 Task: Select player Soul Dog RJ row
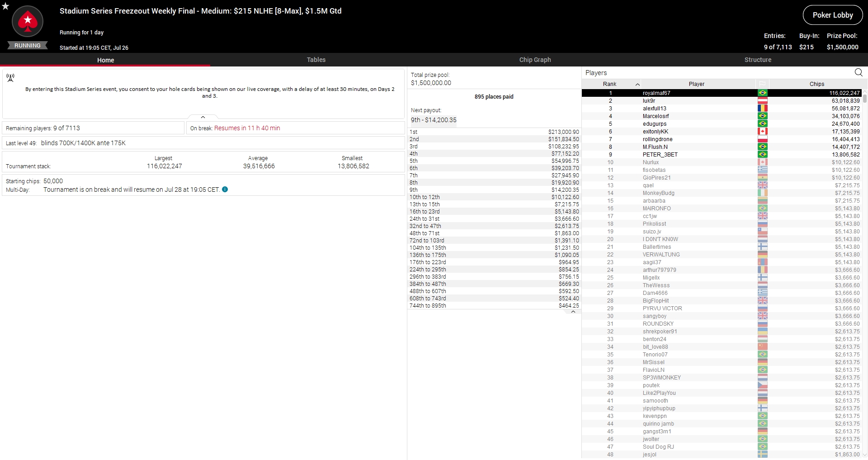722,447
